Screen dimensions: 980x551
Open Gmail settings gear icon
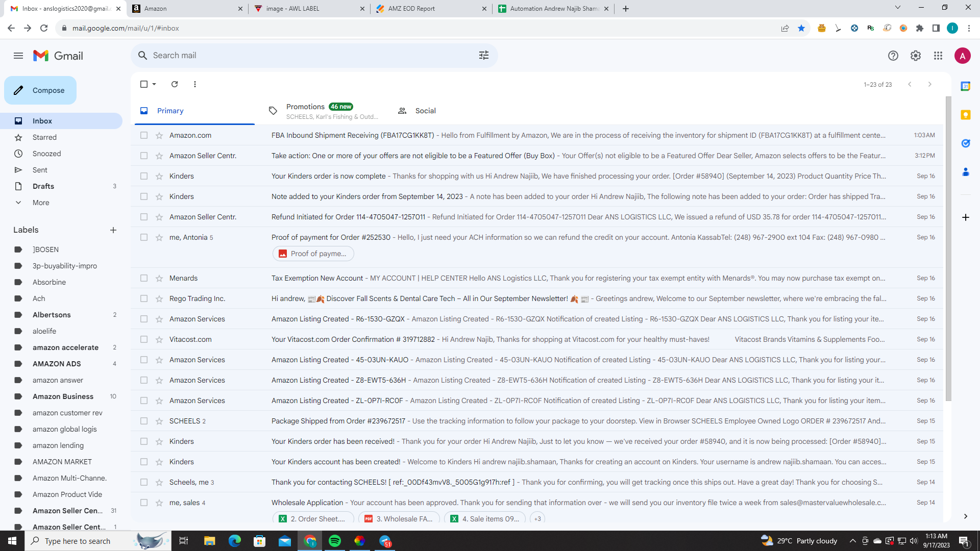916,56
